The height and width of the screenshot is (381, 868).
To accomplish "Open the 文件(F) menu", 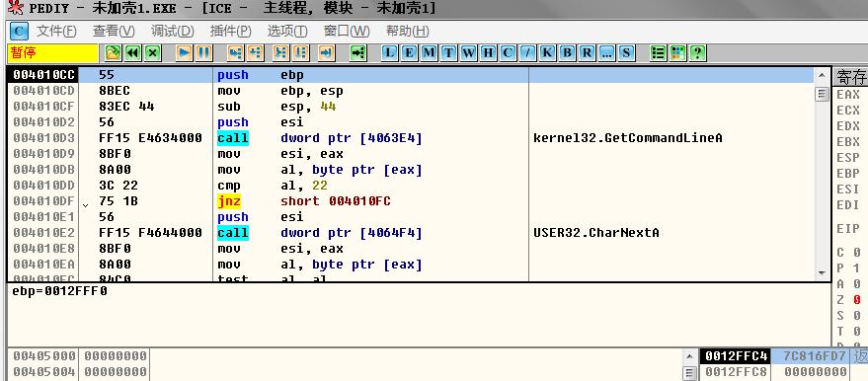I will pyautogui.click(x=56, y=31).
